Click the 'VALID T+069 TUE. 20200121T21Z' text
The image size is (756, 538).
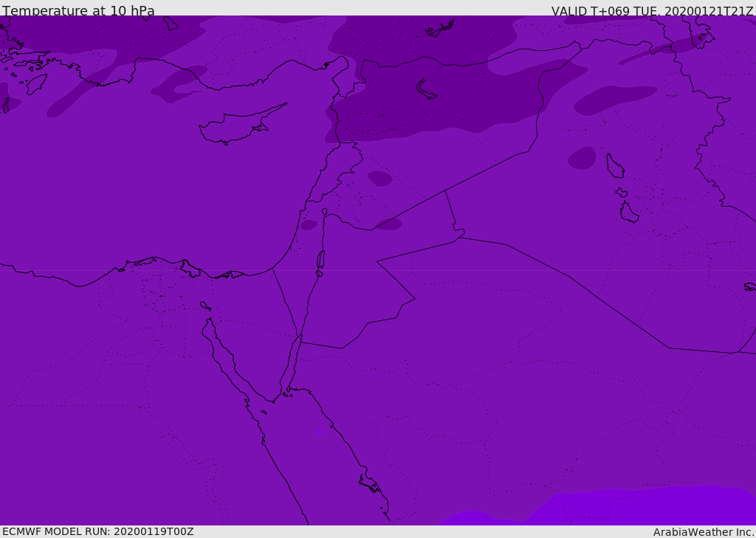653,11
